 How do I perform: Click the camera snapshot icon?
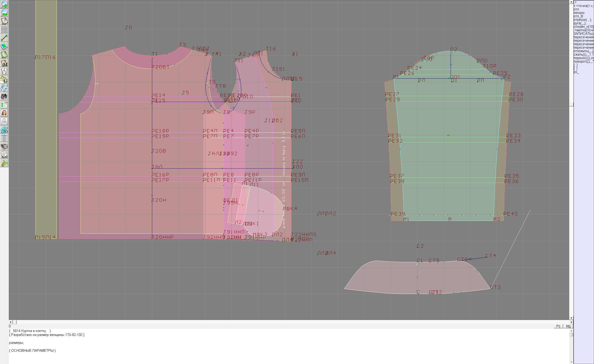coord(4,96)
